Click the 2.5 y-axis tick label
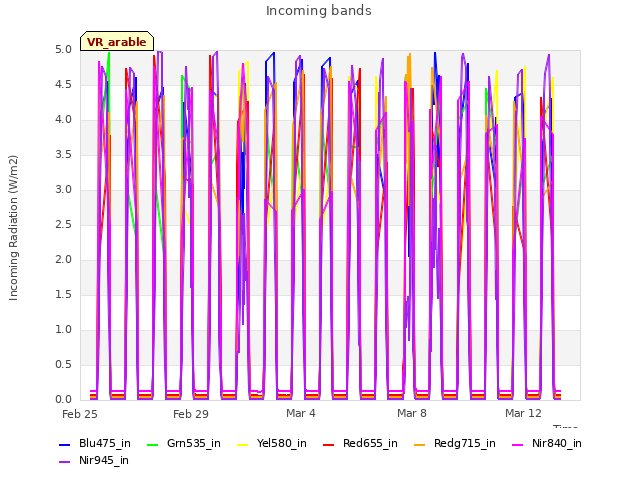The width and height of the screenshot is (640, 480). coord(63,225)
